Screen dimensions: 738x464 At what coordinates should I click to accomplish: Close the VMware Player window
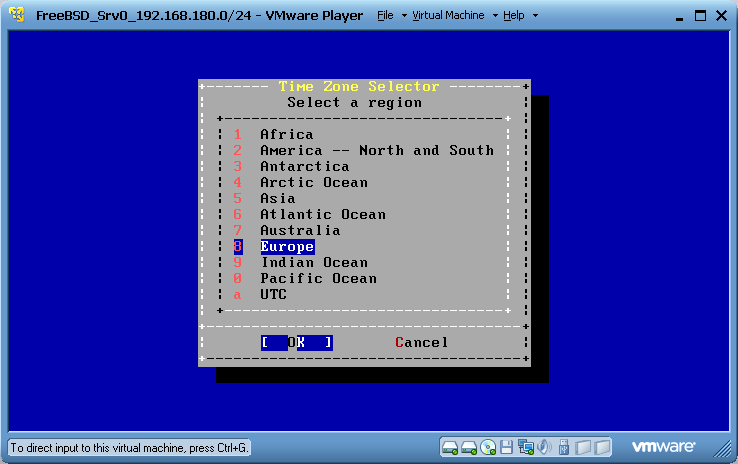pyautogui.click(x=721, y=16)
